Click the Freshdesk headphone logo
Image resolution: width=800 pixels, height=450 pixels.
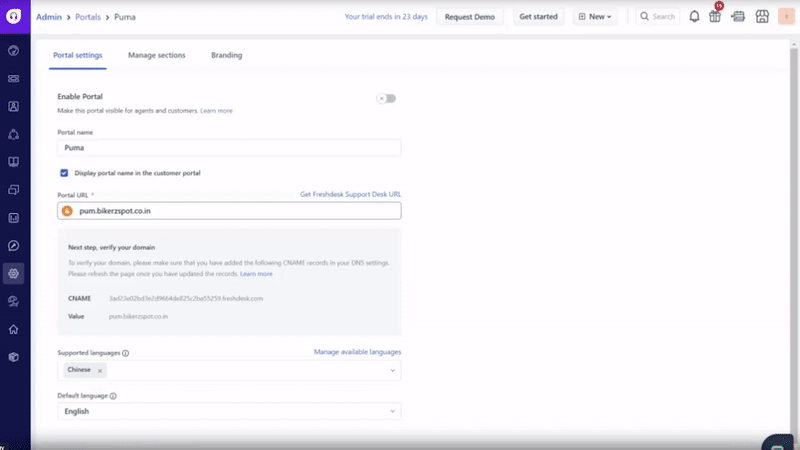pos(14,16)
